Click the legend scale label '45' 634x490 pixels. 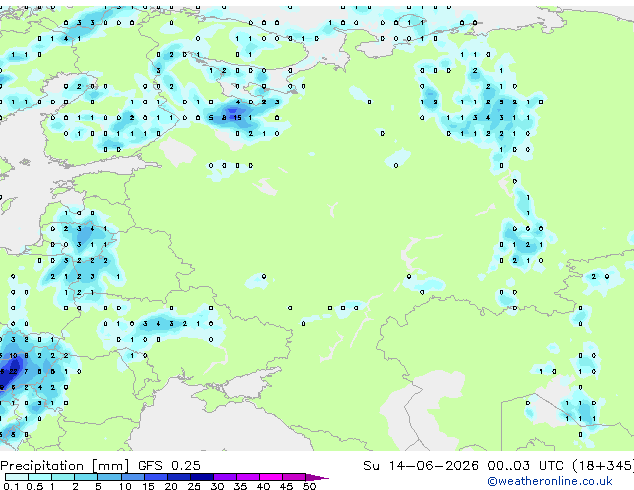286,486
